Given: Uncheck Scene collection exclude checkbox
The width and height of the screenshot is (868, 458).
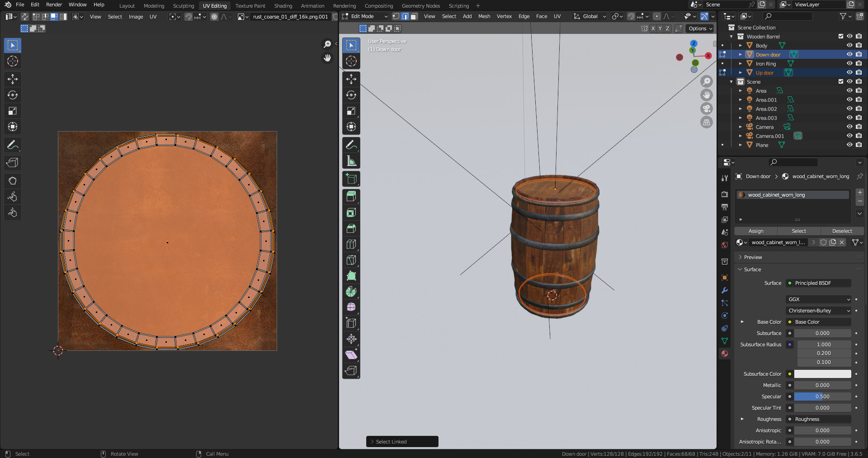Looking at the screenshot, I should tap(841, 81).
